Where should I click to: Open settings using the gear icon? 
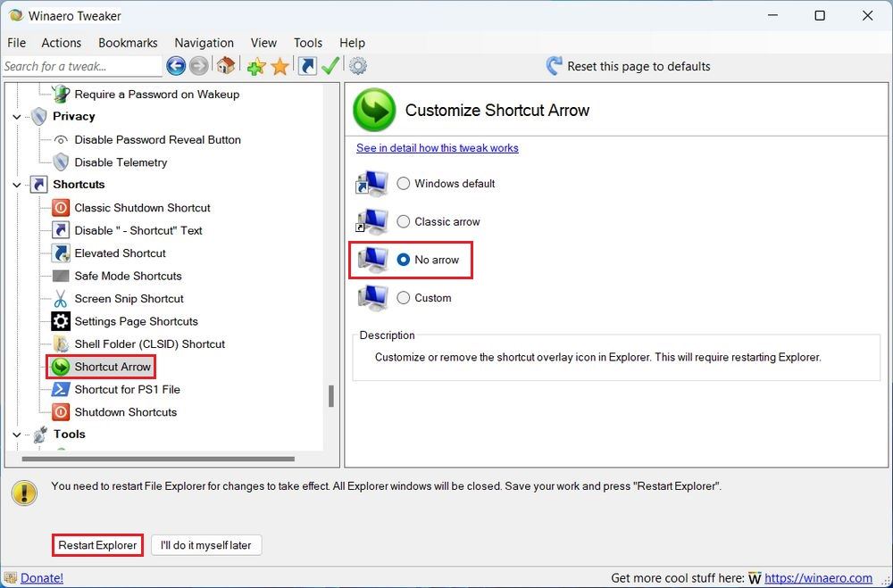pos(358,66)
